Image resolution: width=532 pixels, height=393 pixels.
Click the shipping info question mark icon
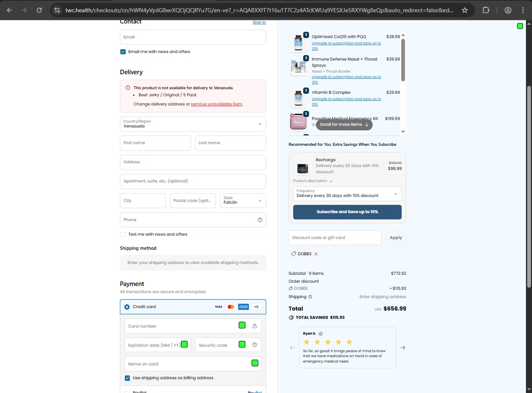pos(310,297)
